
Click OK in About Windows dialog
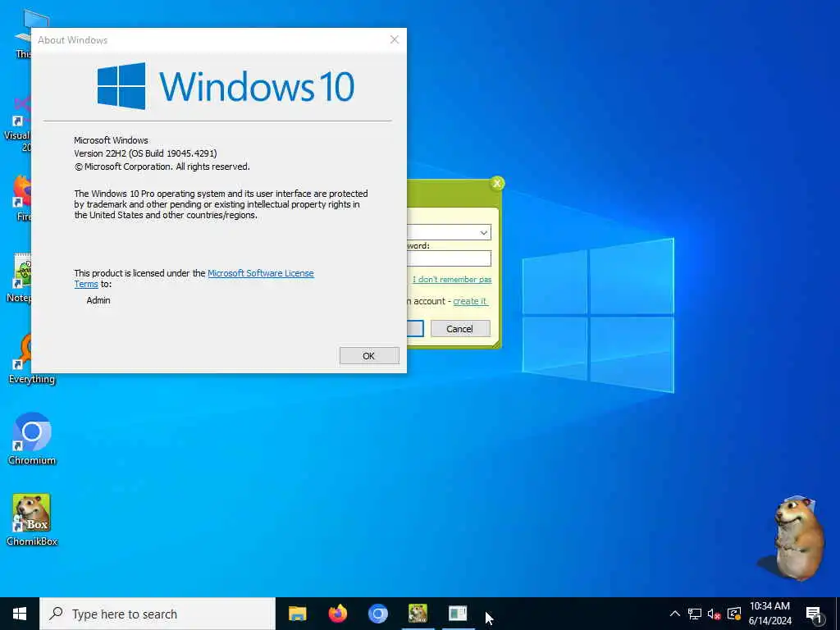(x=369, y=356)
